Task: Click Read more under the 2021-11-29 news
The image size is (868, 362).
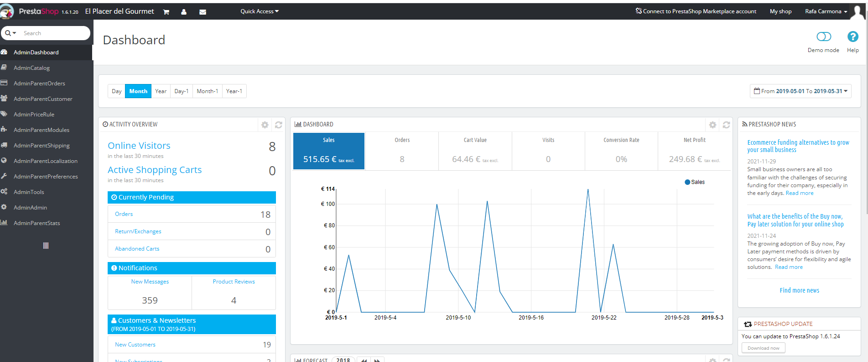Action: pos(800,193)
